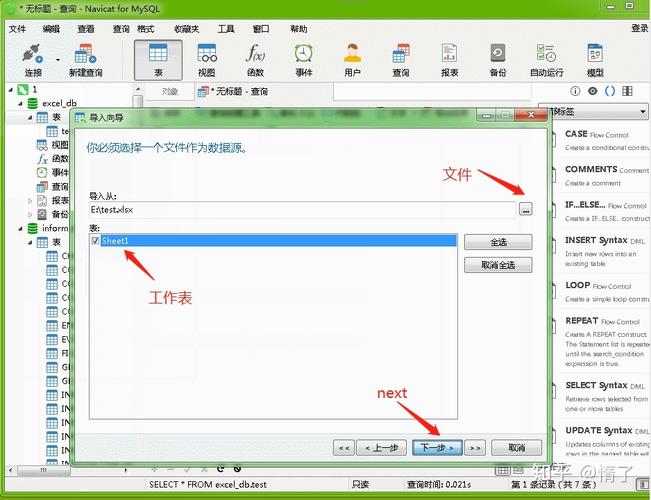Open the connection dropdown arrow next to 连接
The image size is (651, 500).
(x=58, y=60)
